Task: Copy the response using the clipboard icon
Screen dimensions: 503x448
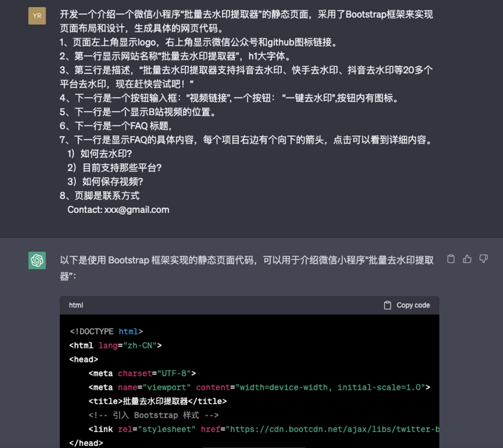Action: (x=451, y=259)
